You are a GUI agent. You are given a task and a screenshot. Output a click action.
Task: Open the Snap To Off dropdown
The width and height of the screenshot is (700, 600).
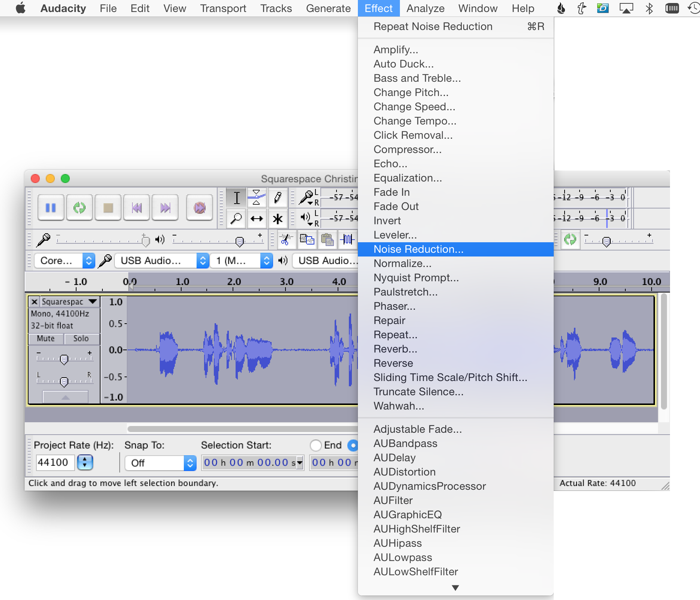pos(161,463)
